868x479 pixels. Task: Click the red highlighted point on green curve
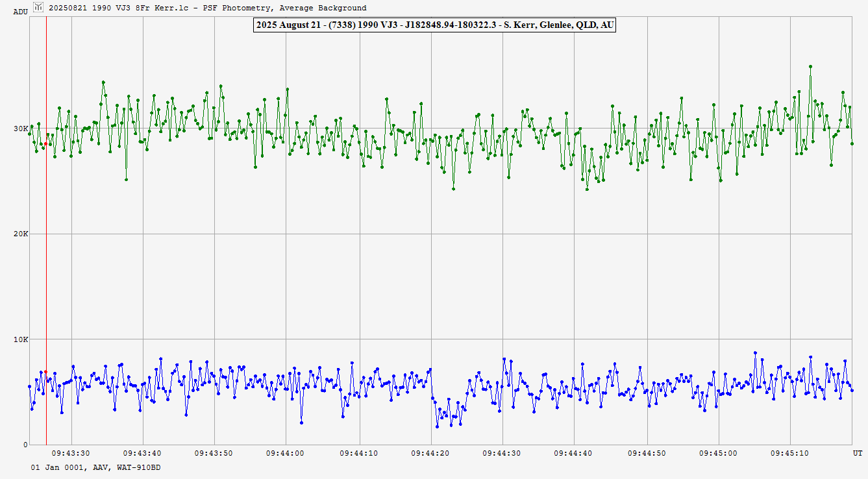(45, 143)
